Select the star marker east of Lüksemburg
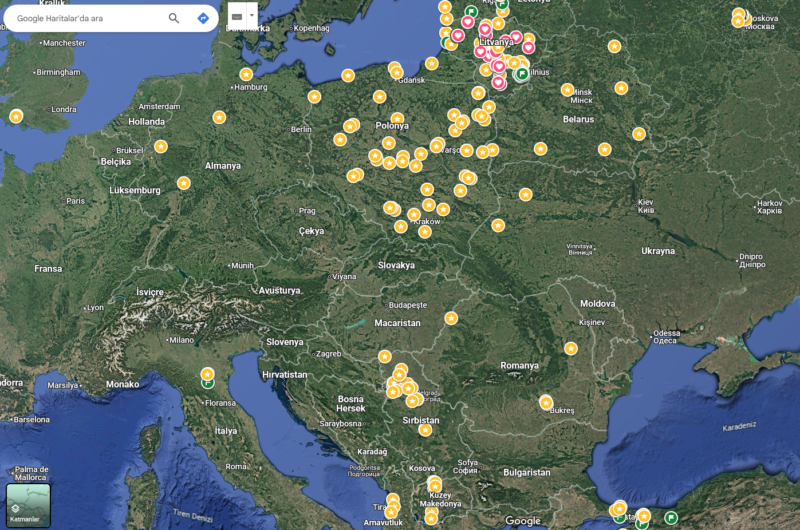 (184, 183)
